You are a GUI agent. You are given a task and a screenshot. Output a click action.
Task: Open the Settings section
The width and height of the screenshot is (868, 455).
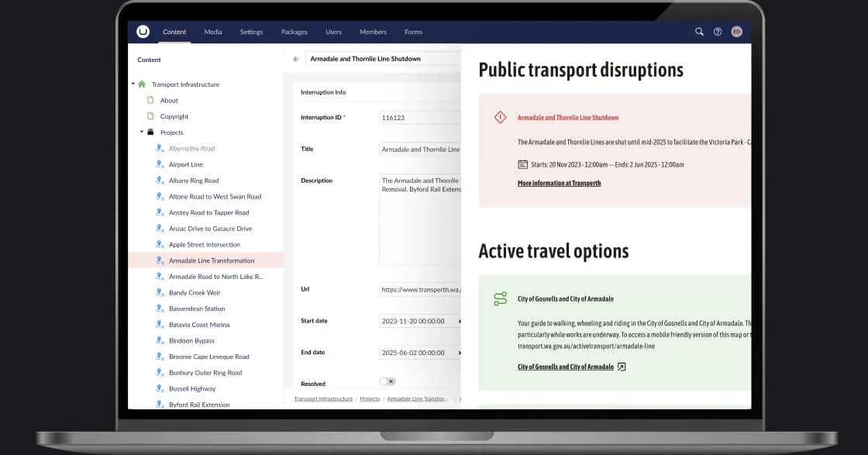click(x=251, y=32)
